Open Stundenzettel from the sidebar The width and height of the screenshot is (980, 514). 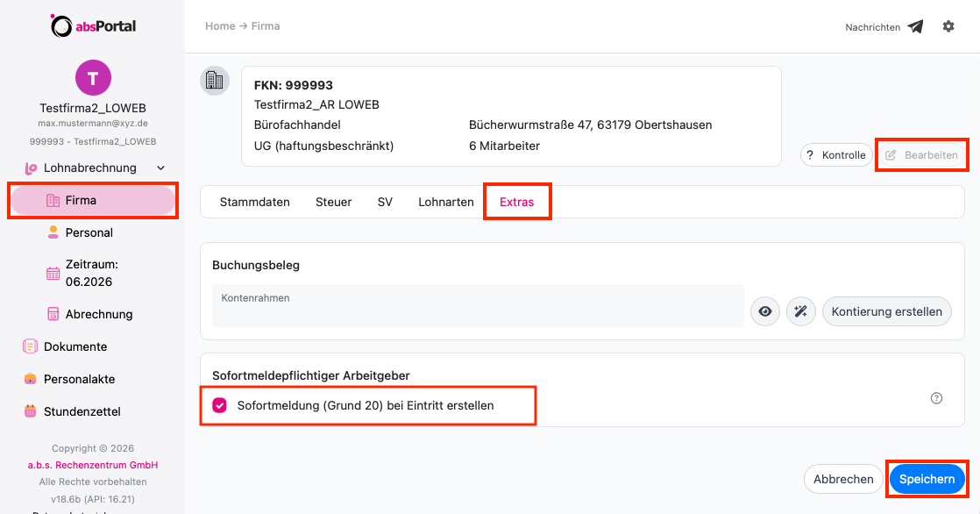pyautogui.click(x=82, y=411)
